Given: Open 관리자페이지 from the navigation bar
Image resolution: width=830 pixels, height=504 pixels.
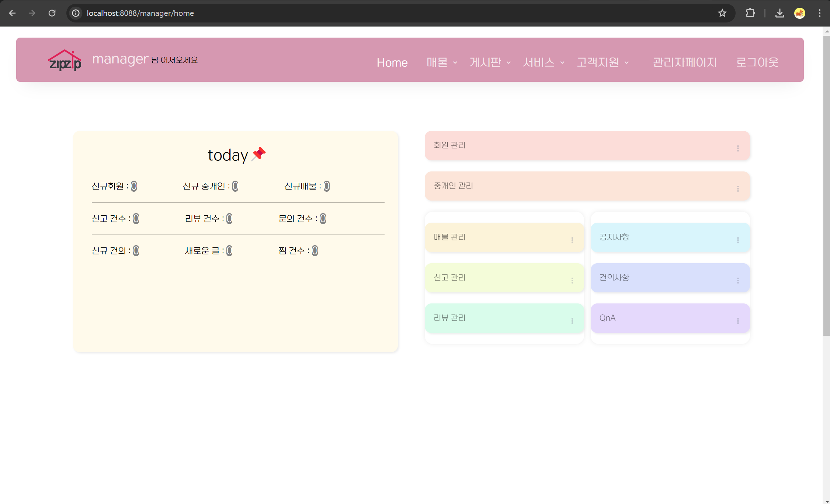Looking at the screenshot, I should pos(684,62).
